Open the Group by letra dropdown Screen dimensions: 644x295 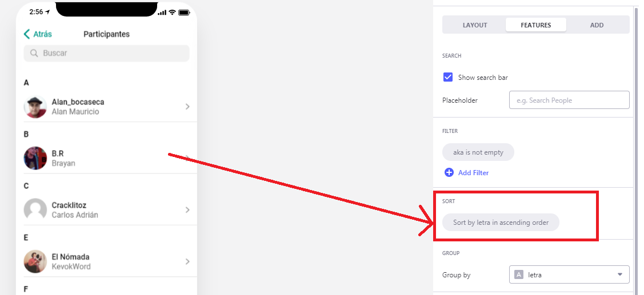(569, 274)
